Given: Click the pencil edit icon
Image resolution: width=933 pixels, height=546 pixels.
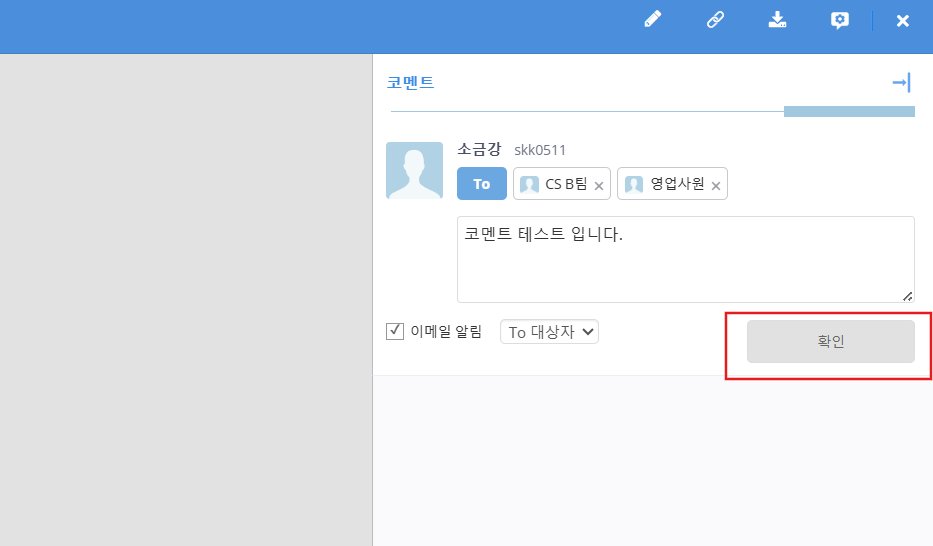Looking at the screenshot, I should click(653, 19).
